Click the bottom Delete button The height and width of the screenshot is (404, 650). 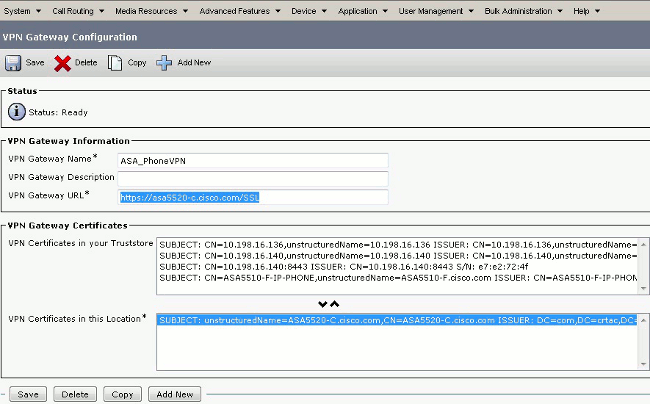coord(75,394)
